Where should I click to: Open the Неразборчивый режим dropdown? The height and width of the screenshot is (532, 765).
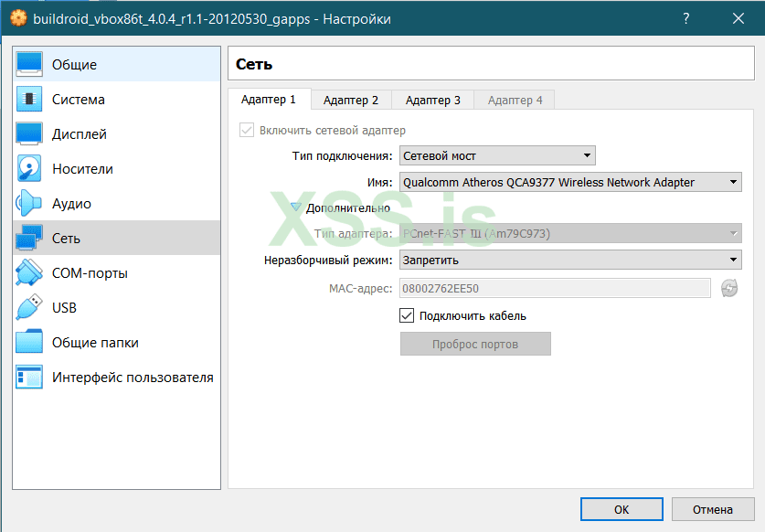(x=570, y=261)
